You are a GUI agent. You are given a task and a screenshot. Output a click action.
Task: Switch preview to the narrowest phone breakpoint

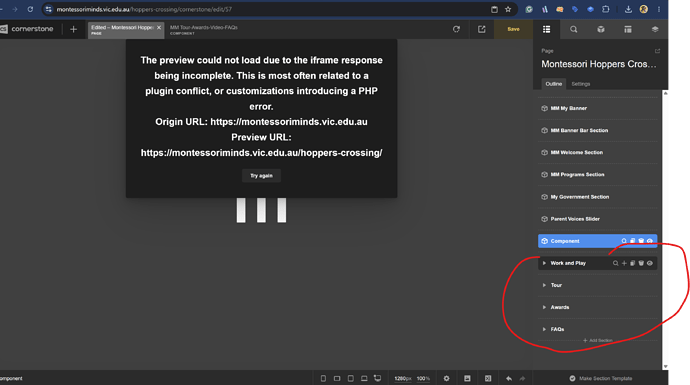pyautogui.click(x=323, y=378)
